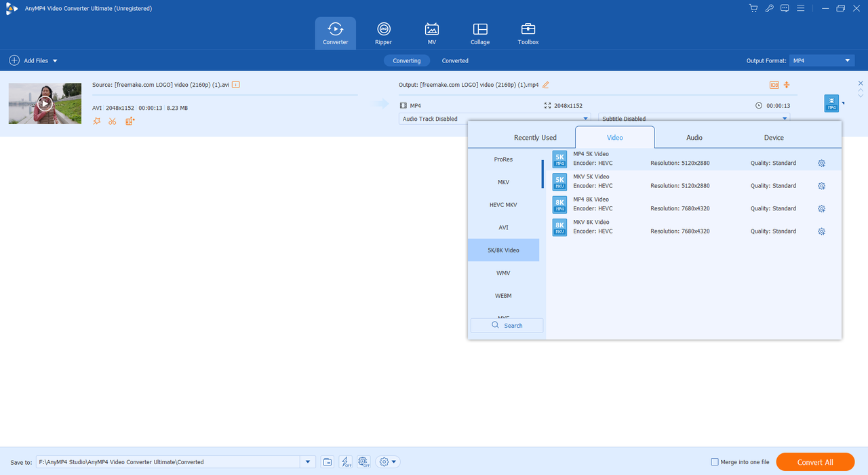The width and height of the screenshot is (868, 475).
Task: Open the ID3 media metadata editor
Action: pyautogui.click(x=774, y=85)
